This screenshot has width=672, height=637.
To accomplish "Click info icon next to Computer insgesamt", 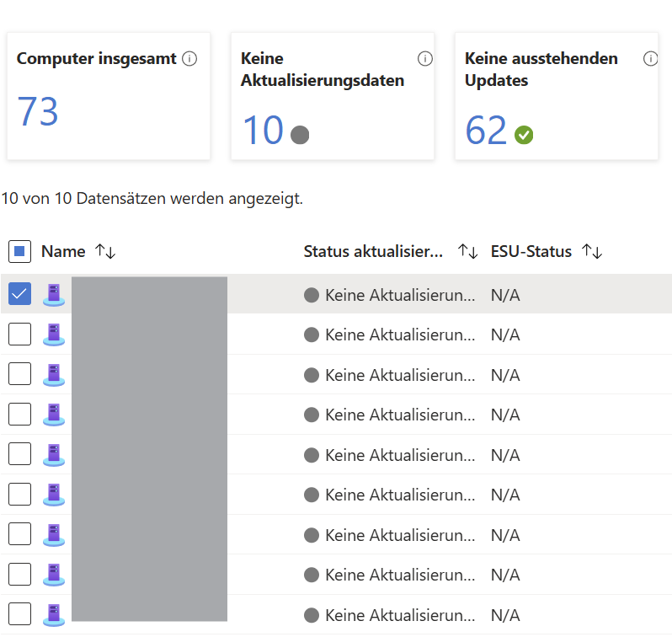I will tap(189, 59).
